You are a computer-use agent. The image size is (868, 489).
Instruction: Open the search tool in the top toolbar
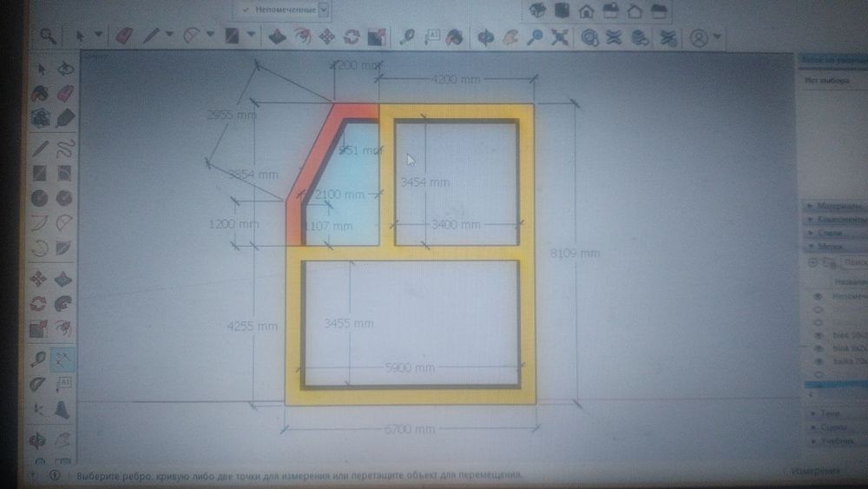[x=48, y=36]
